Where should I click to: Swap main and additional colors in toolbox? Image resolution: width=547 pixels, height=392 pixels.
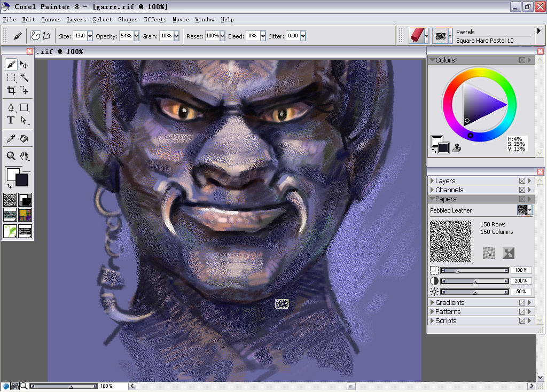10,185
